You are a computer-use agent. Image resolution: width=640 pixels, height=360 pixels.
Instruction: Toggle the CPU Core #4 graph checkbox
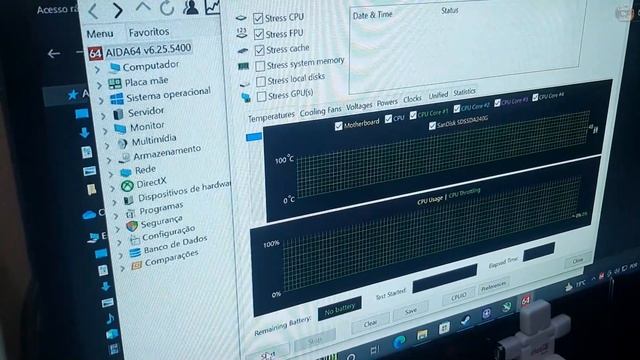(535, 98)
